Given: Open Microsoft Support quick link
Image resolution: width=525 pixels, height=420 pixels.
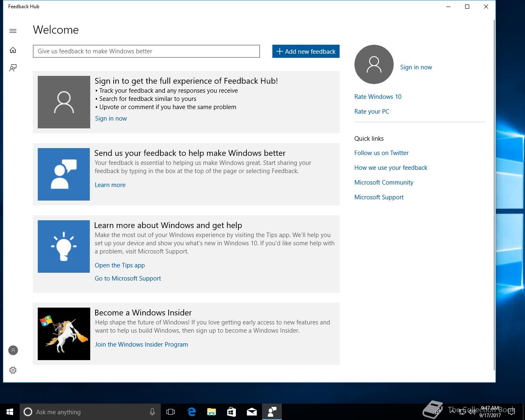Looking at the screenshot, I should (379, 197).
